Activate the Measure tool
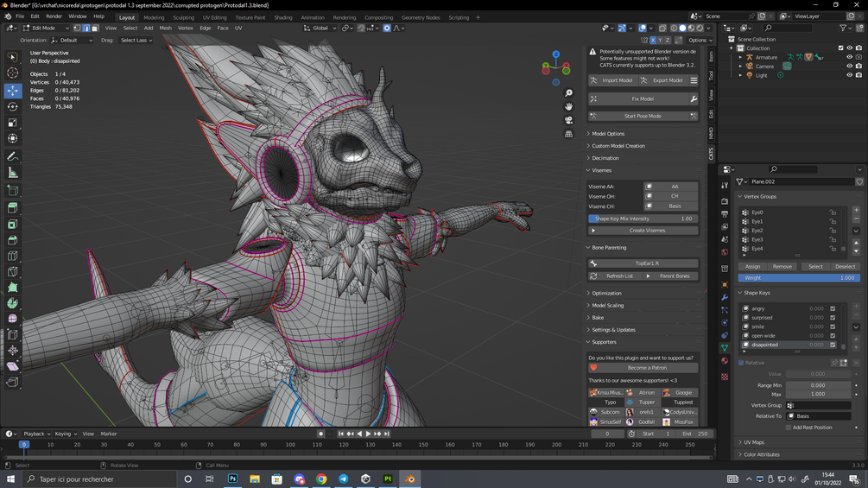 click(x=13, y=173)
